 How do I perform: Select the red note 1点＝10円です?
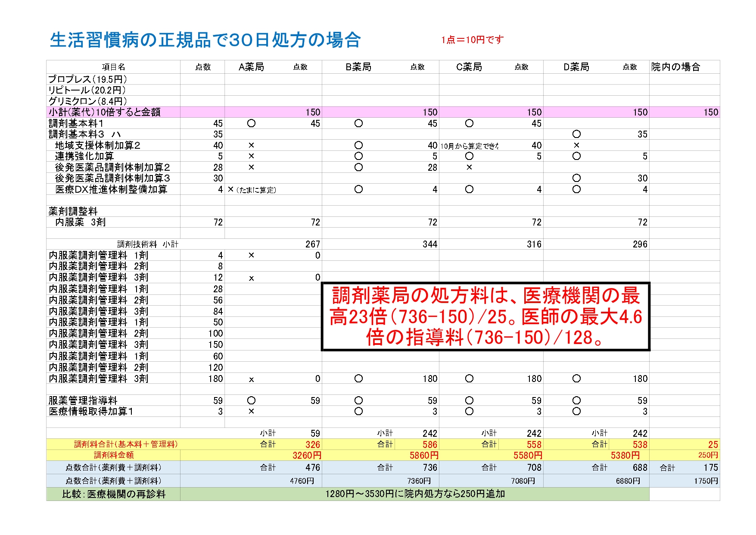tap(472, 40)
